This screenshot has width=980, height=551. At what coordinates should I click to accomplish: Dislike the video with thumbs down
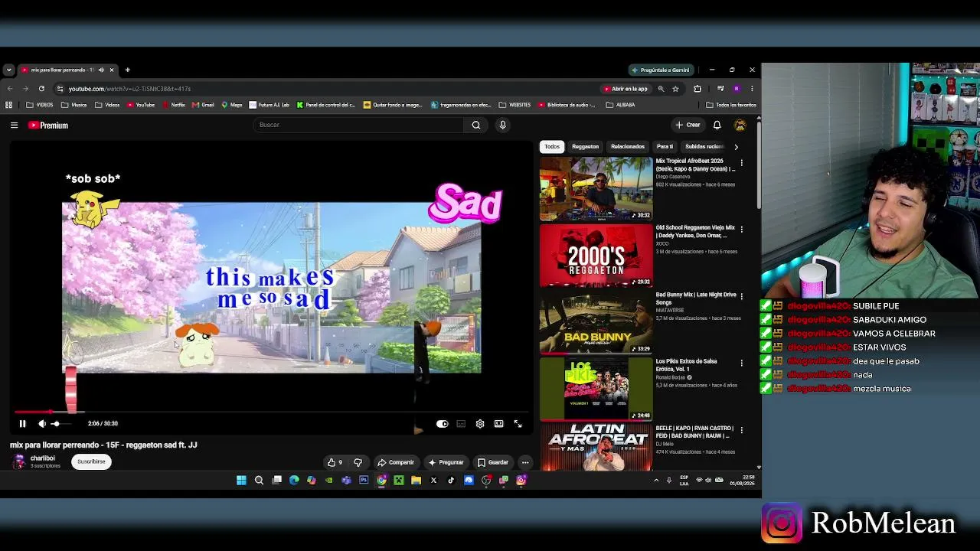click(358, 462)
